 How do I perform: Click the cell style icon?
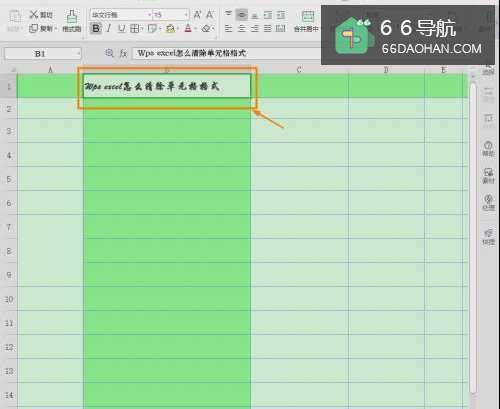(x=152, y=29)
